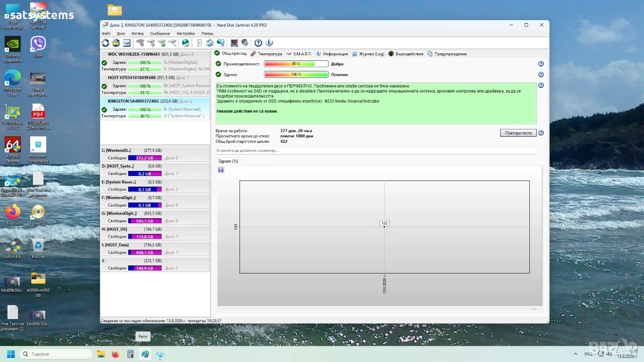Open PowerISO desktop shortcut

[38, 215]
